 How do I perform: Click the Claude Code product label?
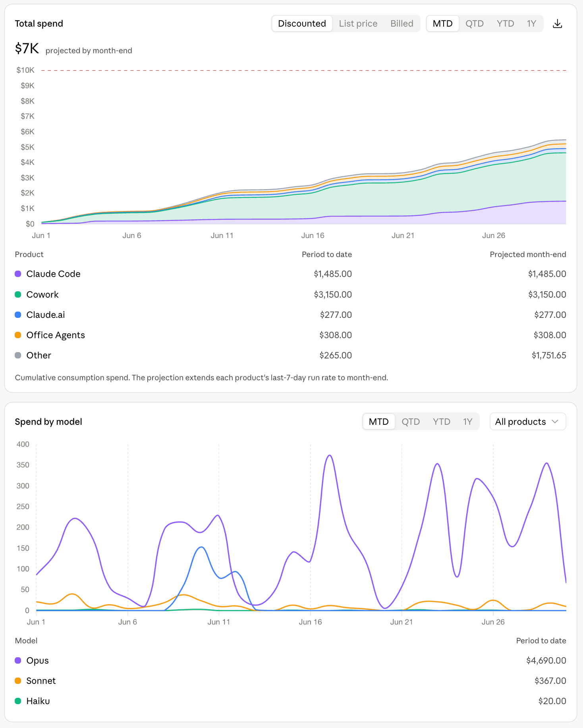coord(53,274)
